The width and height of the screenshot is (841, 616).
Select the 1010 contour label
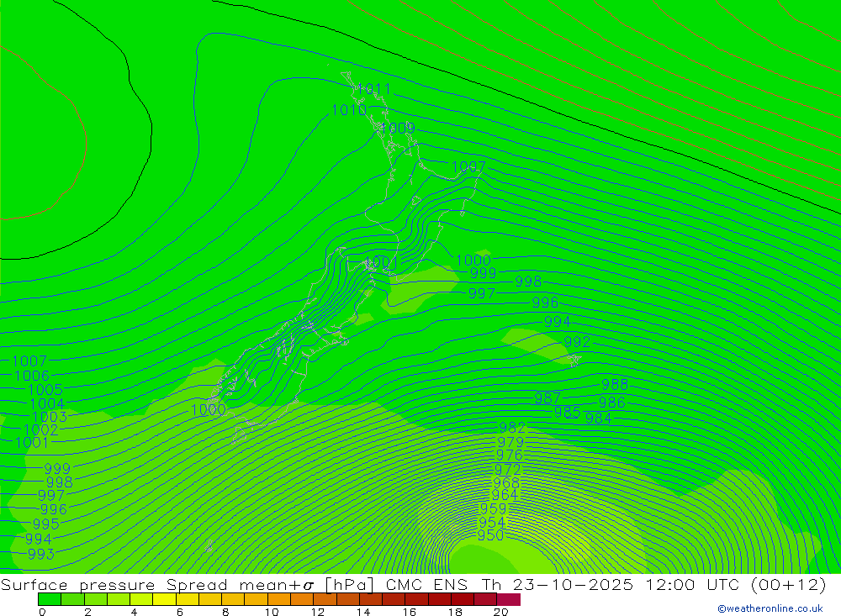(349, 110)
